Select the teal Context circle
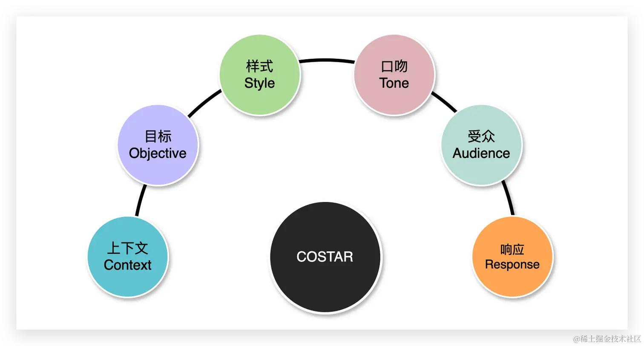The height and width of the screenshot is (346, 644). coord(127,257)
